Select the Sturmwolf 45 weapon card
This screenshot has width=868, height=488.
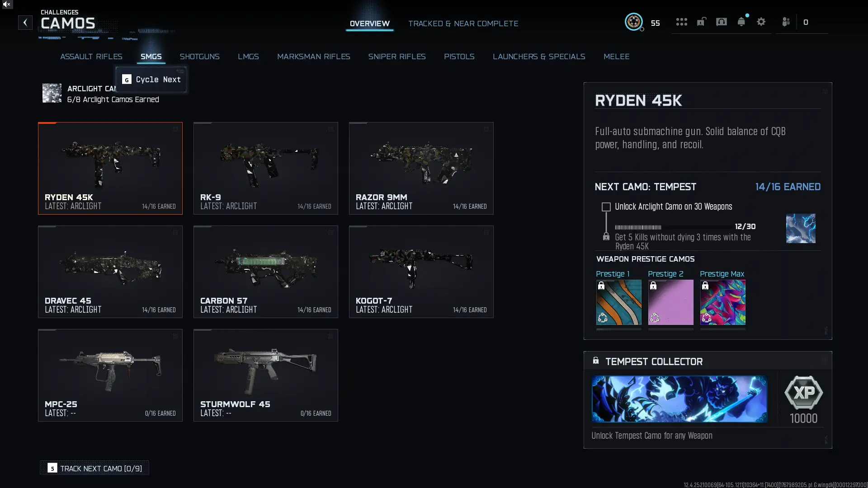(265, 375)
